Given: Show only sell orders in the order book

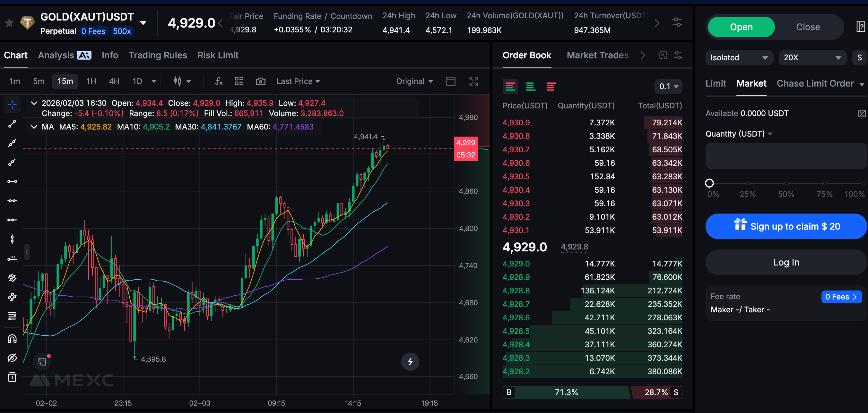Looking at the screenshot, I should point(551,87).
